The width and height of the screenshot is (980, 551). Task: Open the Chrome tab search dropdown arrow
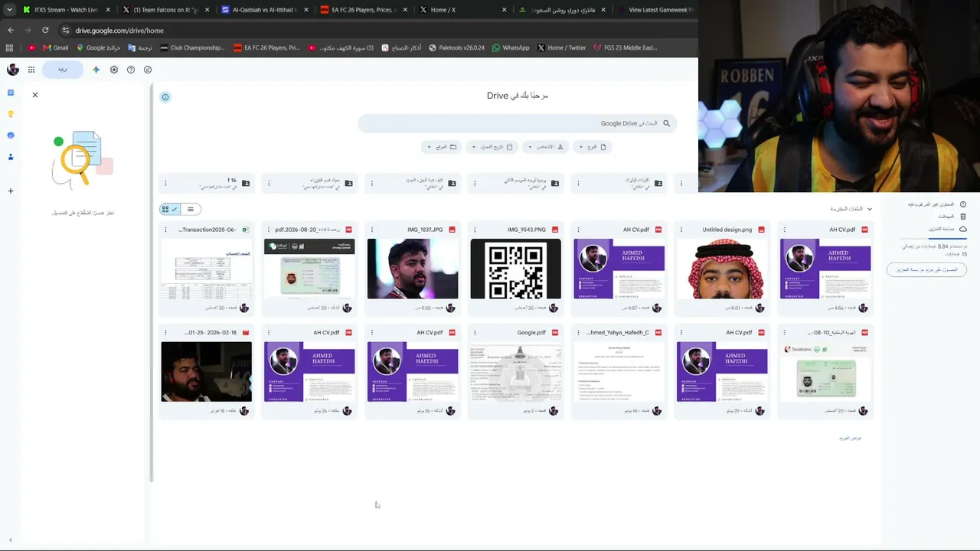[9, 10]
